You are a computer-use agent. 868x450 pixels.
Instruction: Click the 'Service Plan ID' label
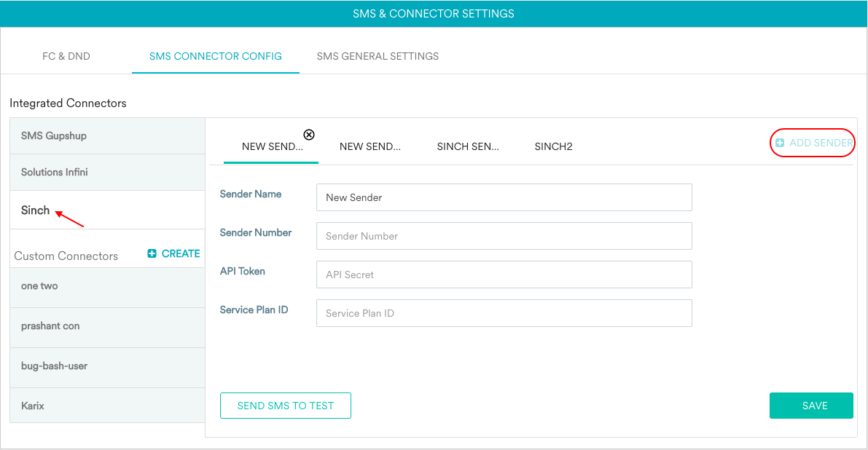[254, 310]
